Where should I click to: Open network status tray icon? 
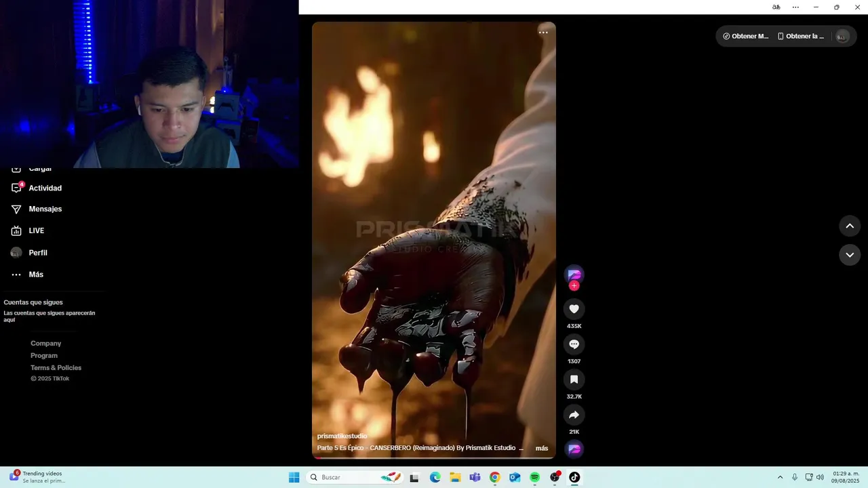tap(809, 477)
